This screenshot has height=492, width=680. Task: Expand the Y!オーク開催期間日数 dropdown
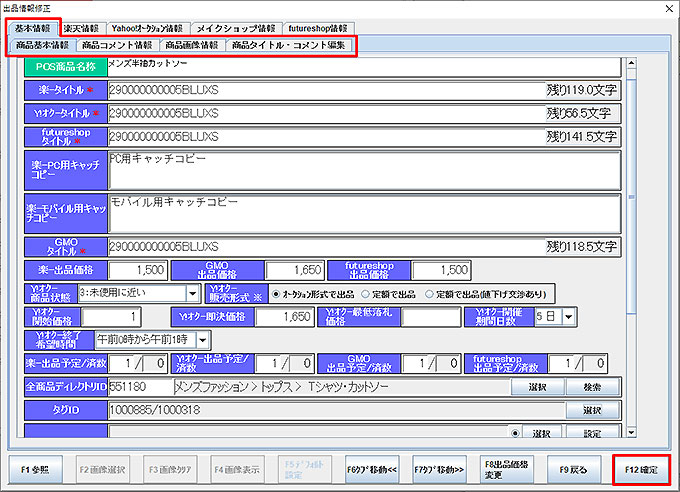[569, 317]
